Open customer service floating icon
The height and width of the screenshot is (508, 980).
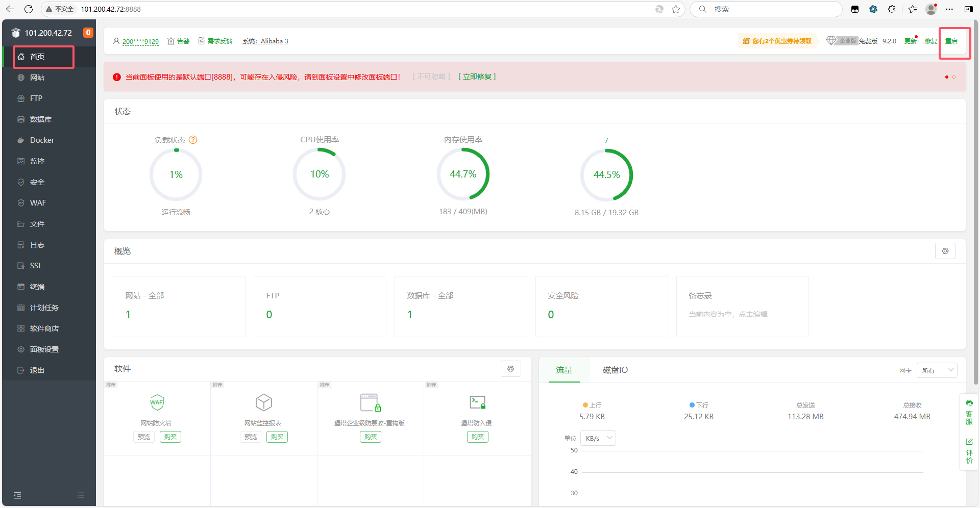tap(969, 412)
